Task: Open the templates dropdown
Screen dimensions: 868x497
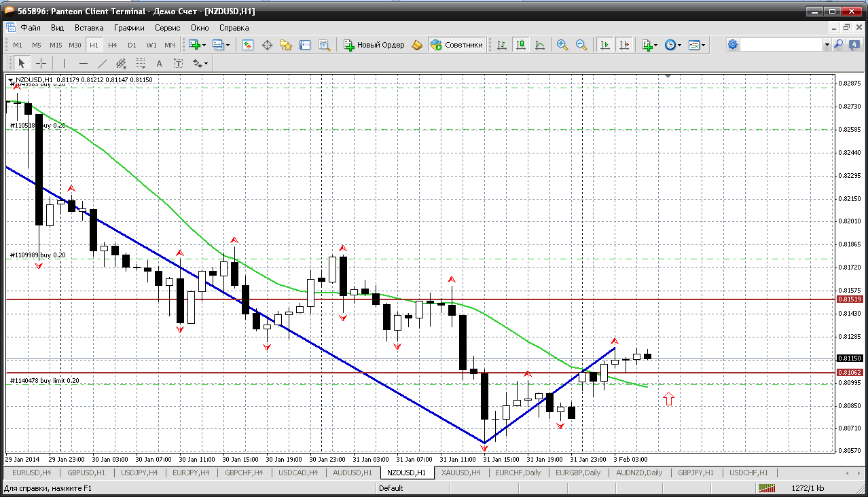Action: (697, 45)
